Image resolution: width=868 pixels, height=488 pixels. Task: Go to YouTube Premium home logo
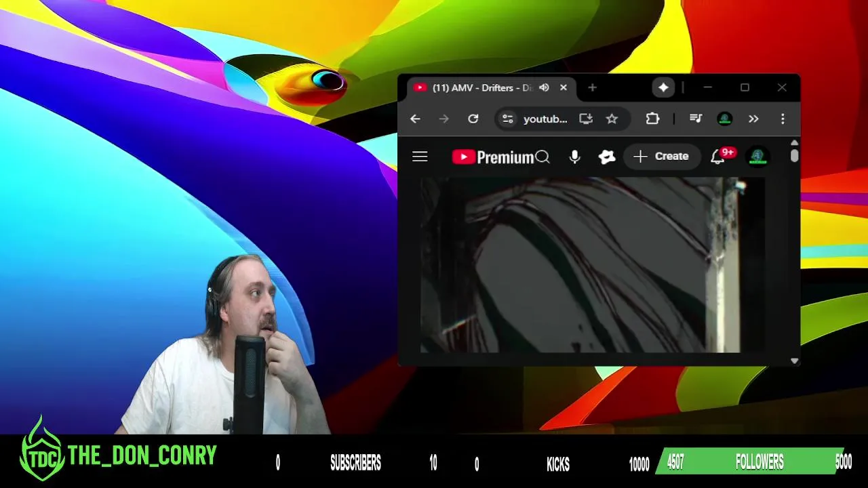coord(493,157)
